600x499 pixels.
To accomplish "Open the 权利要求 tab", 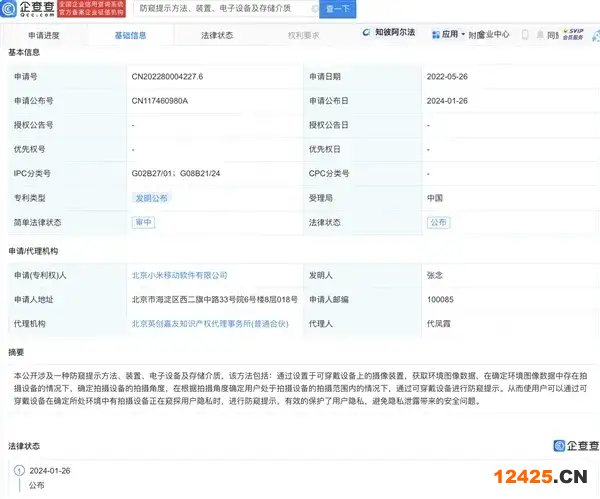I will click(x=303, y=36).
